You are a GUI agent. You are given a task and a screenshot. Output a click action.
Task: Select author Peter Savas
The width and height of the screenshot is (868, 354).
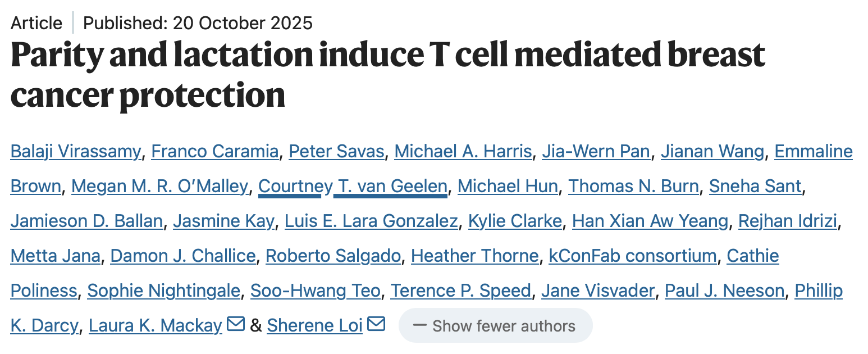point(336,151)
